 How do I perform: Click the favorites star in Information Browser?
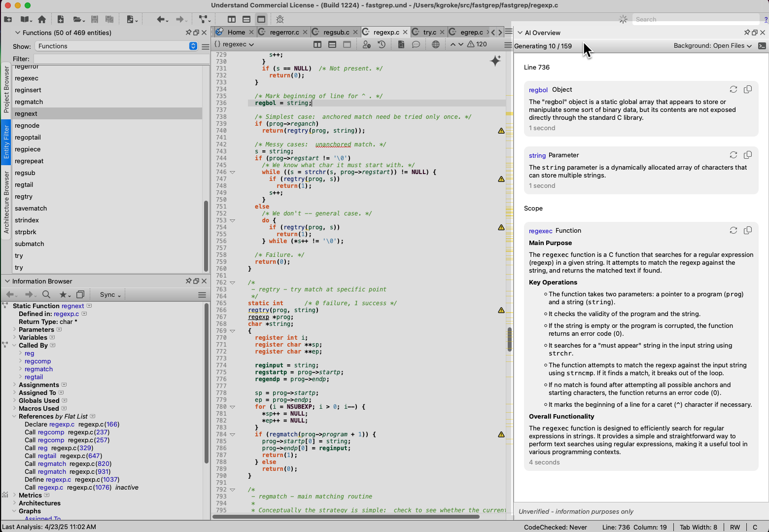63,294
